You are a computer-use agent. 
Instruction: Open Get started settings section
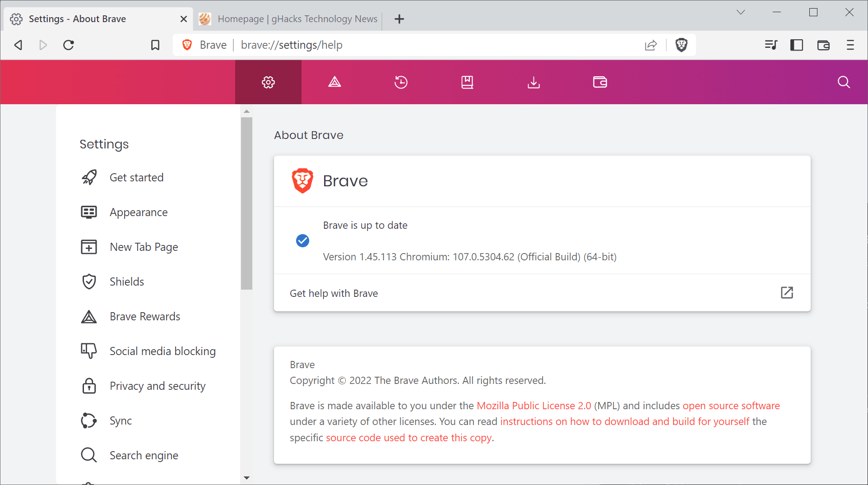coord(136,177)
